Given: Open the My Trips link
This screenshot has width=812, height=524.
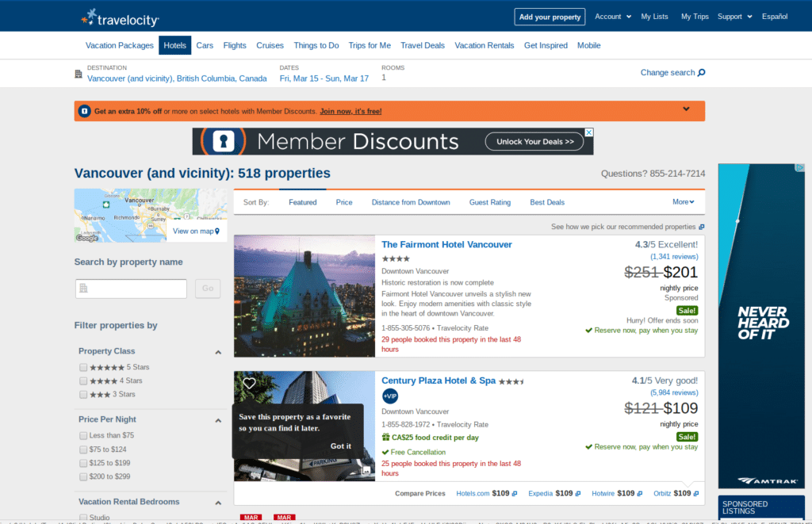Looking at the screenshot, I should (x=695, y=17).
